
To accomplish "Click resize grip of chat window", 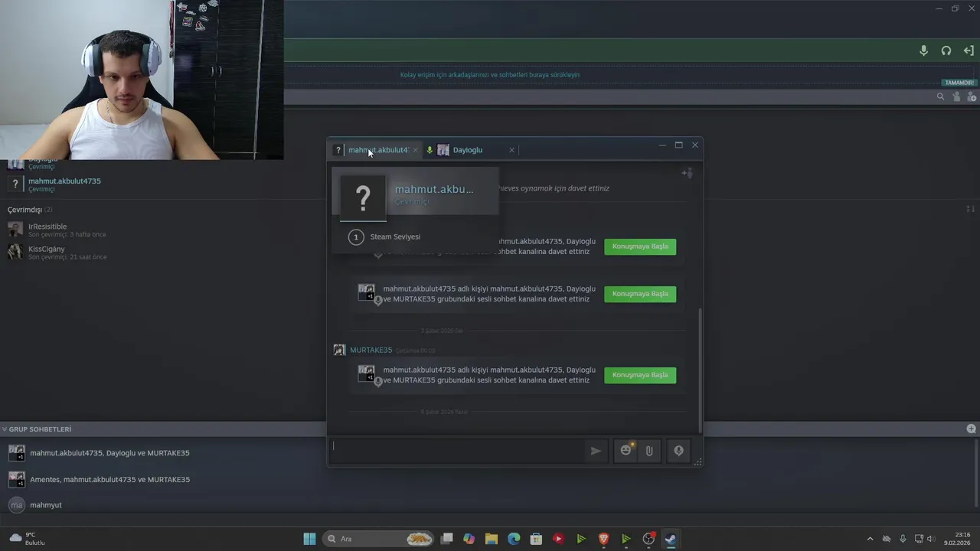I will (x=697, y=462).
